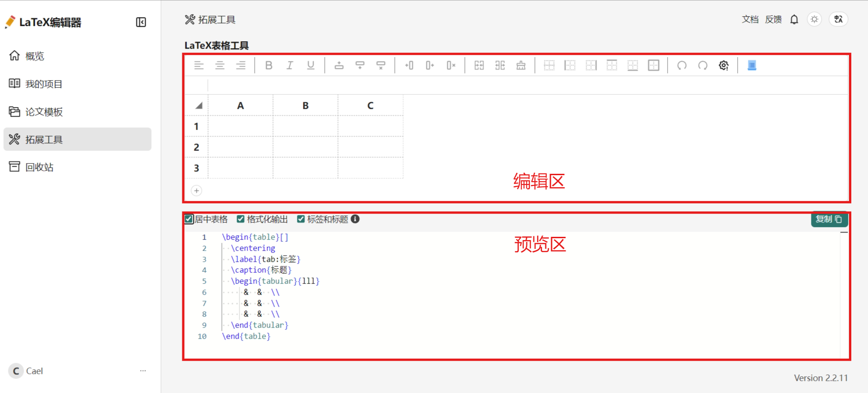Screen dimensions: 868x393
Task: Click the LaTeX编辑器 logo
Action: 43,22
